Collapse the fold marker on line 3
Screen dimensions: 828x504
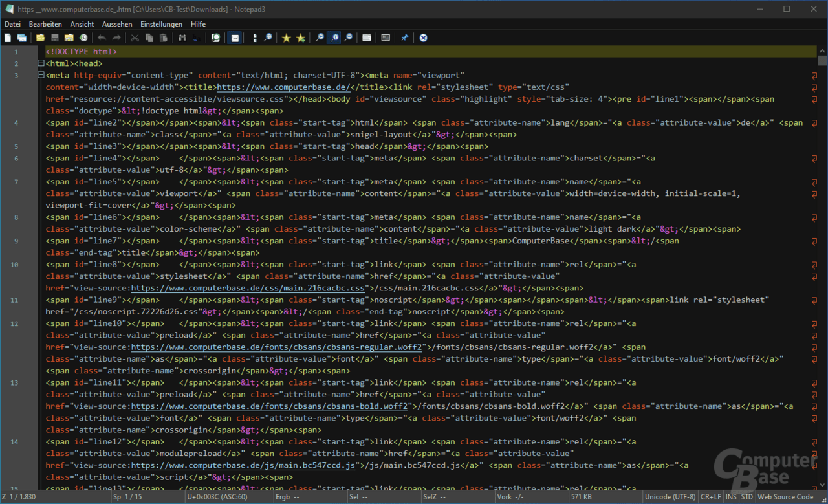click(41, 76)
